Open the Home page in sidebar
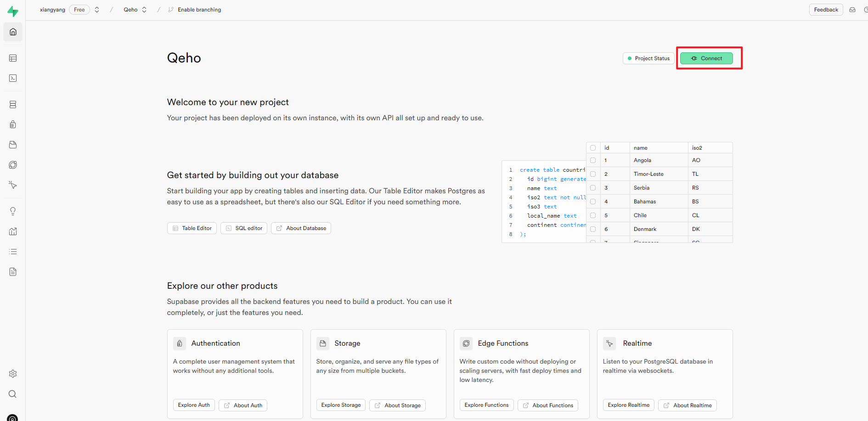The height and width of the screenshot is (421, 868). [13, 32]
